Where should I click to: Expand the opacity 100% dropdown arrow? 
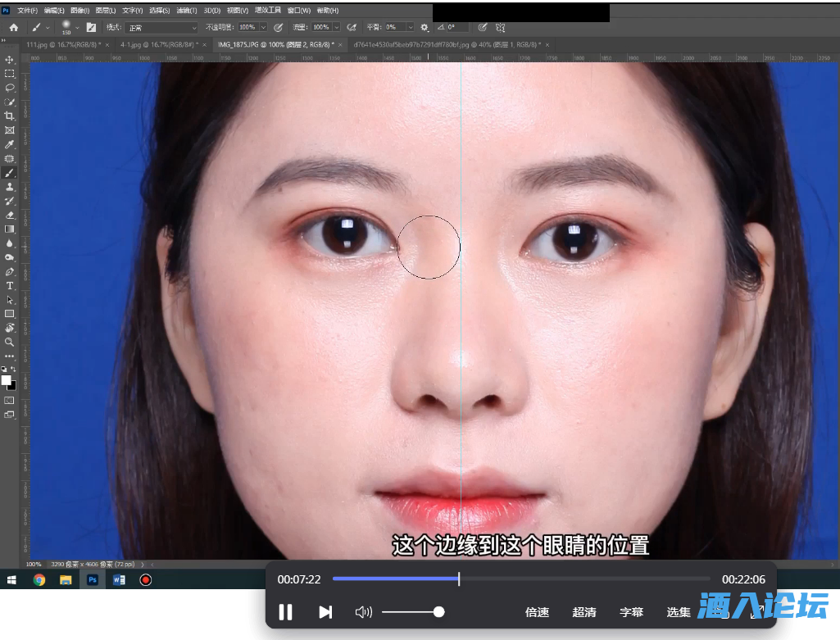pos(263,27)
